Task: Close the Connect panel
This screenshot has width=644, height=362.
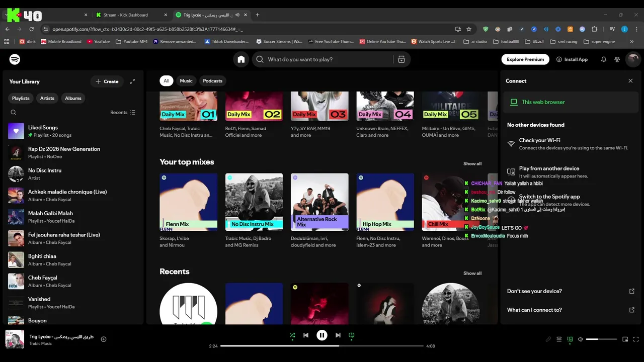Action: click(630, 81)
